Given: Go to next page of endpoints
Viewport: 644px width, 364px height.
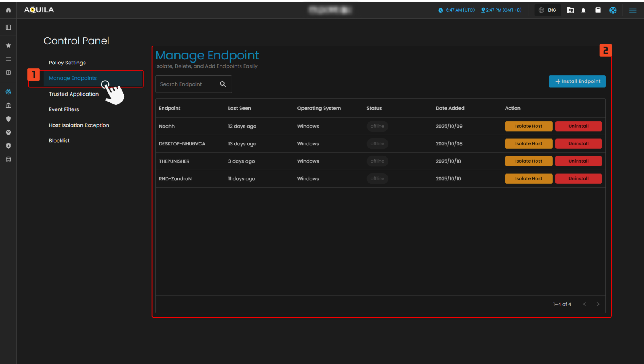Looking at the screenshot, I should click(598, 304).
